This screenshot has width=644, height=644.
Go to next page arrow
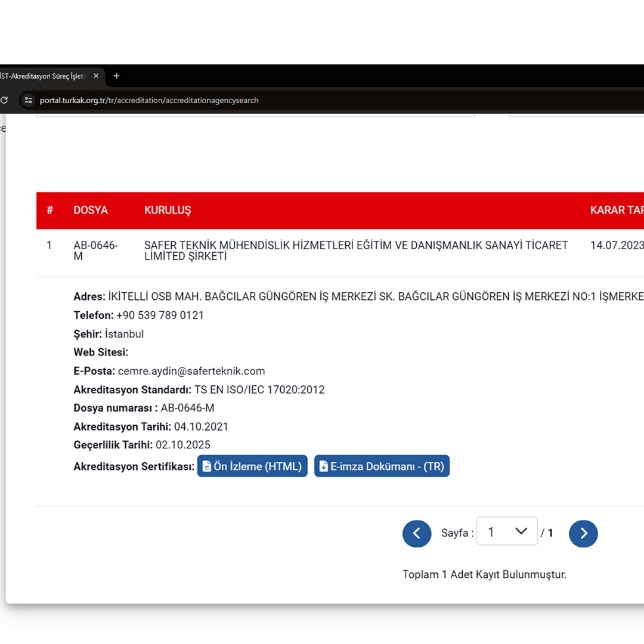(583, 534)
